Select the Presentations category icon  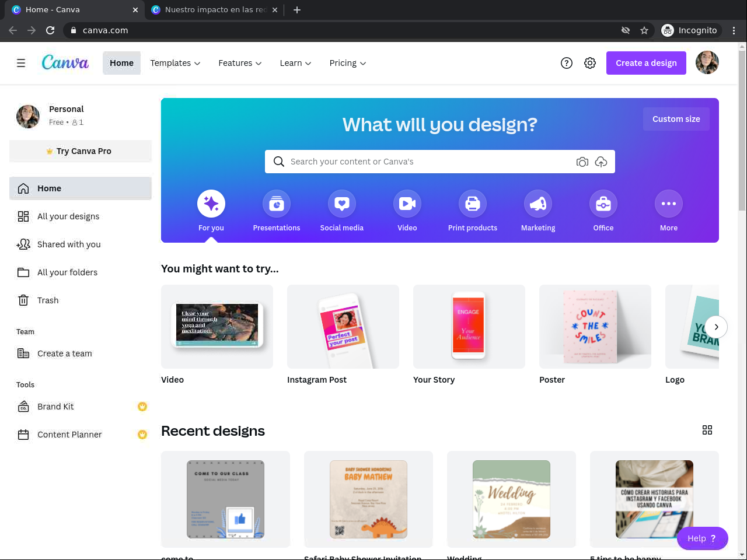pyautogui.click(x=277, y=204)
